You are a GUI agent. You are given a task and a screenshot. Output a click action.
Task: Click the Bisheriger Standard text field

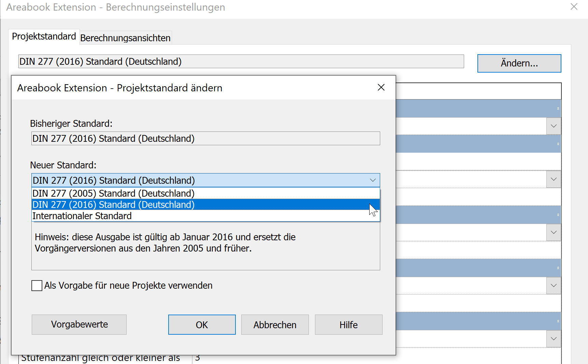pos(205,138)
